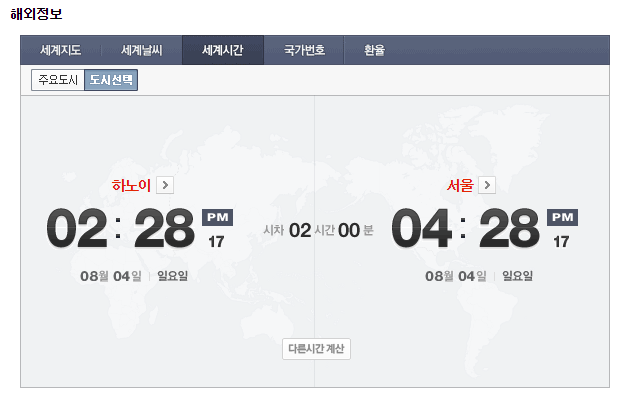Image resolution: width=626 pixels, height=394 pixels.
Task: Click the date 08월 04일 under Seoul clock
Action: 456,276
